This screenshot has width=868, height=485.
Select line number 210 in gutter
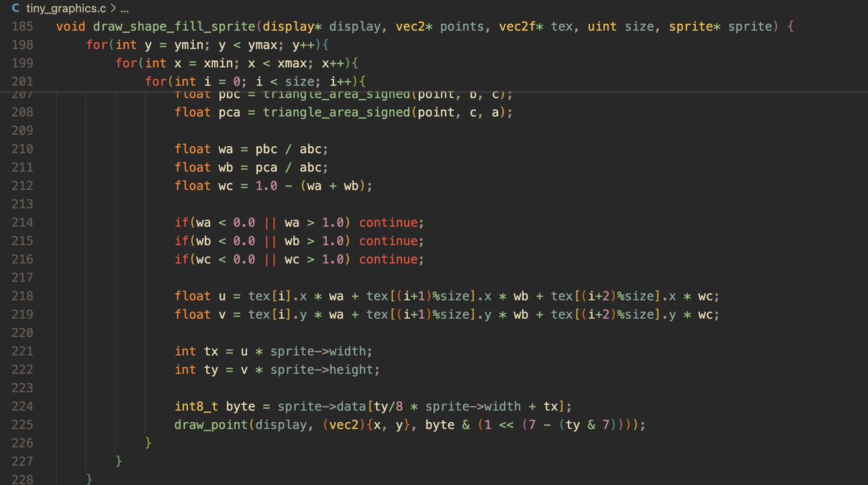tap(22, 149)
